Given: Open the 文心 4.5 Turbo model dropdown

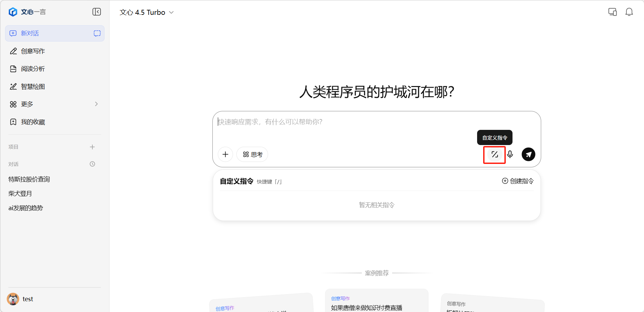Looking at the screenshot, I should coord(147,12).
